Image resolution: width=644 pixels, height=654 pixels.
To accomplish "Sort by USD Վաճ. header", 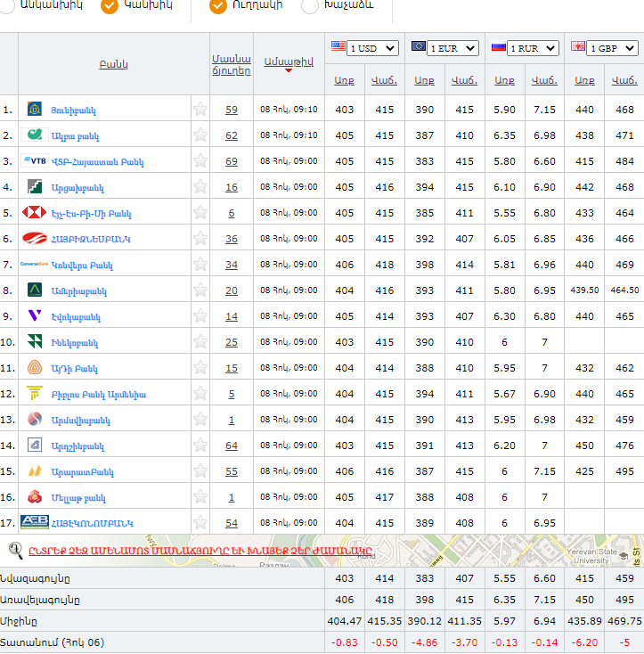I will pyautogui.click(x=384, y=80).
